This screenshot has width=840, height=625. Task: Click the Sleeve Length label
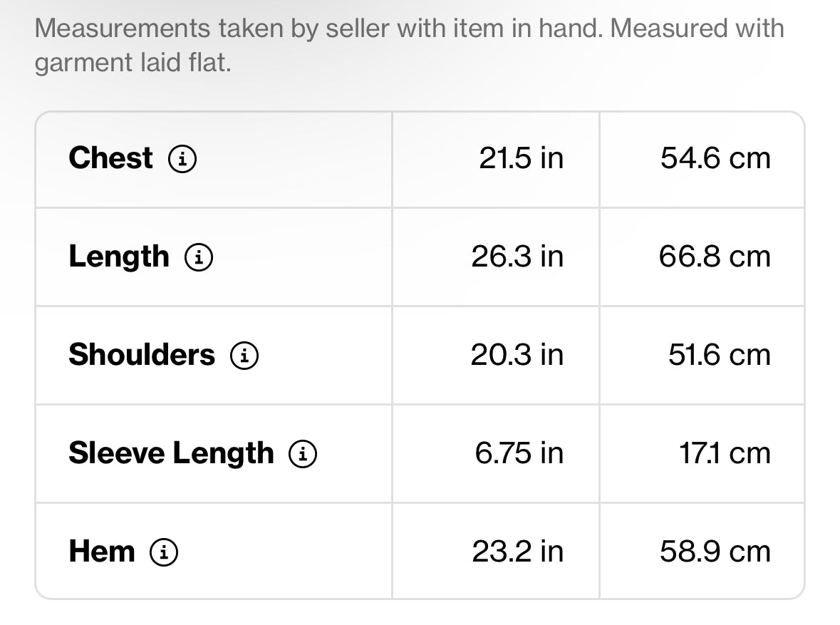point(172,453)
